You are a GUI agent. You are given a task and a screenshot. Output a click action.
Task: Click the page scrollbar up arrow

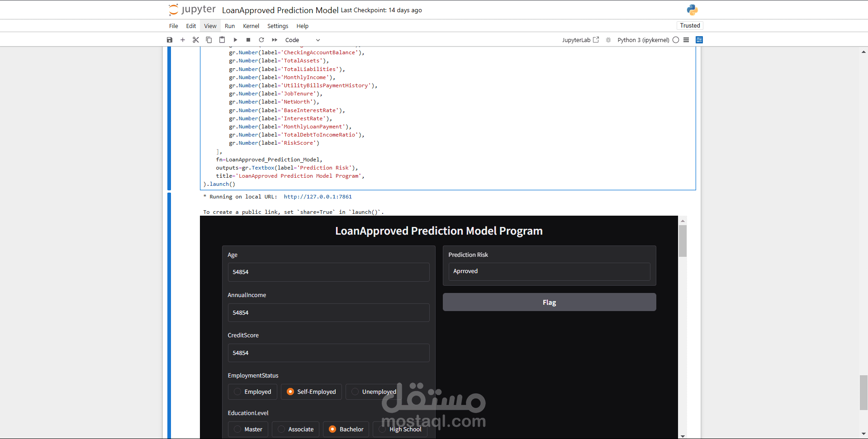pos(863,52)
